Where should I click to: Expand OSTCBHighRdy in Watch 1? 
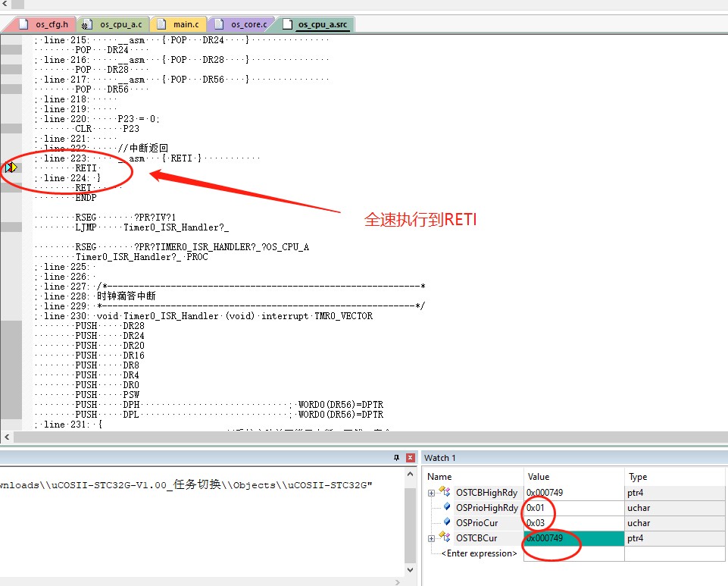coord(431,493)
